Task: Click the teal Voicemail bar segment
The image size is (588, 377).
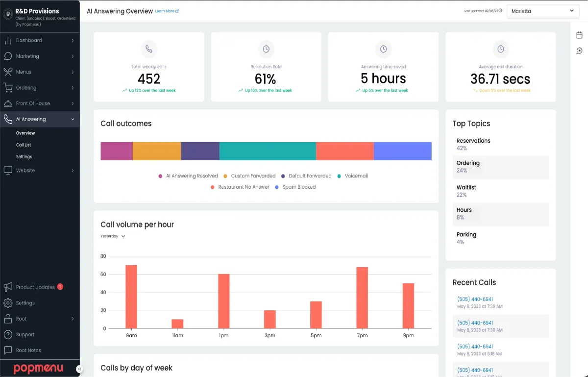Action: coord(268,151)
